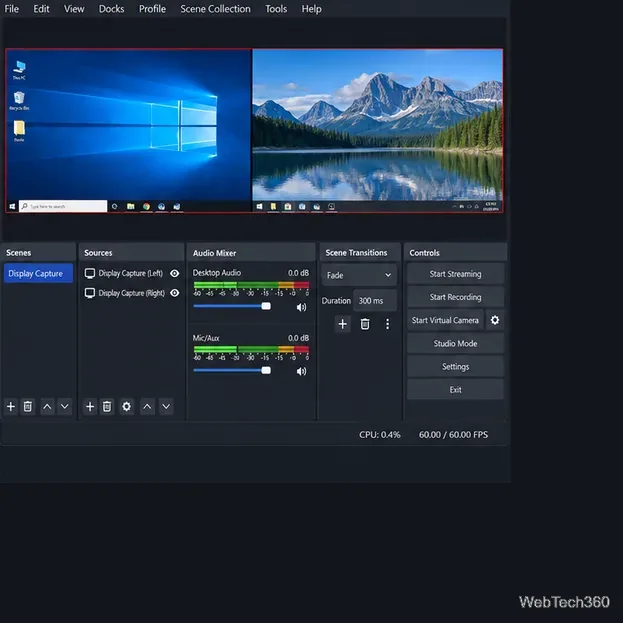623x623 pixels.
Task: Click the search box in left preview
Action: (x=63, y=206)
